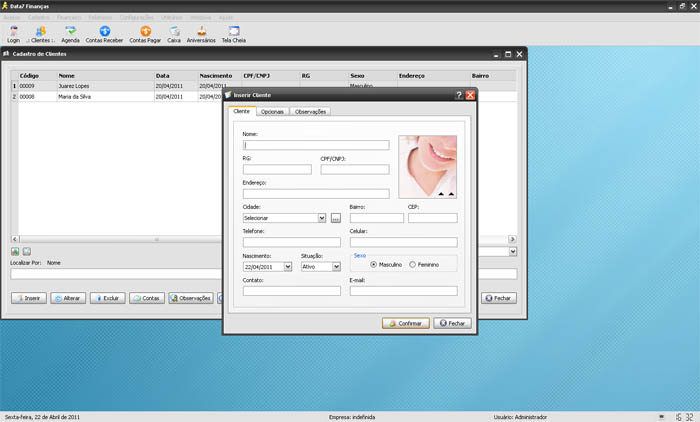Open the Clientes toolbar icon
This screenshot has width=700, height=422.
41,34
